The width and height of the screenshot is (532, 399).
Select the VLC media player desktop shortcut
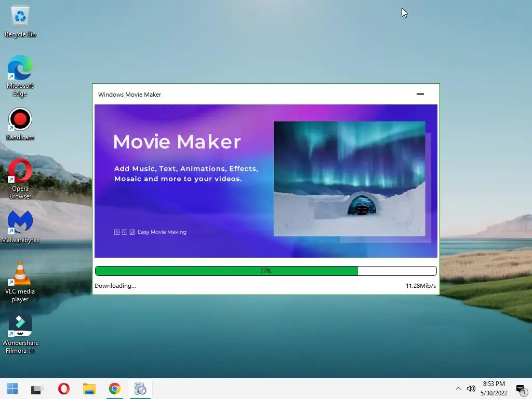20,282
